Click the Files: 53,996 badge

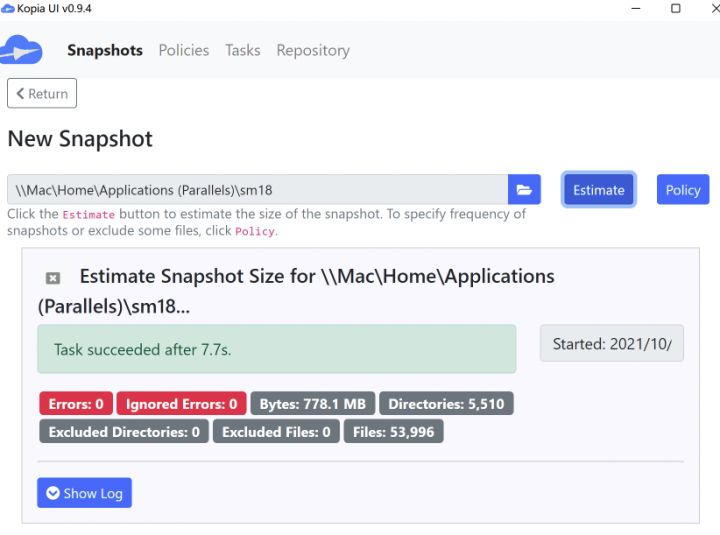coord(394,432)
